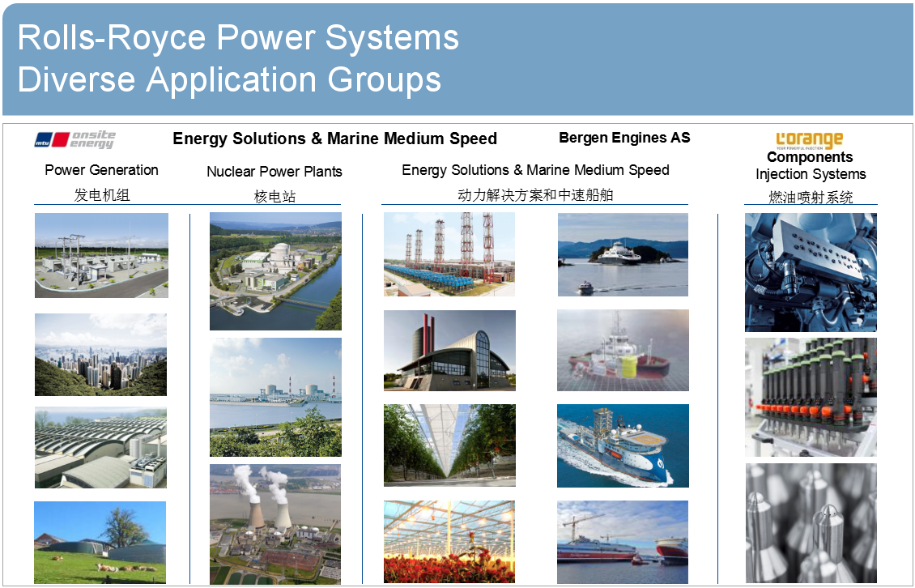Select the cows grazing farm photo

pos(100,542)
